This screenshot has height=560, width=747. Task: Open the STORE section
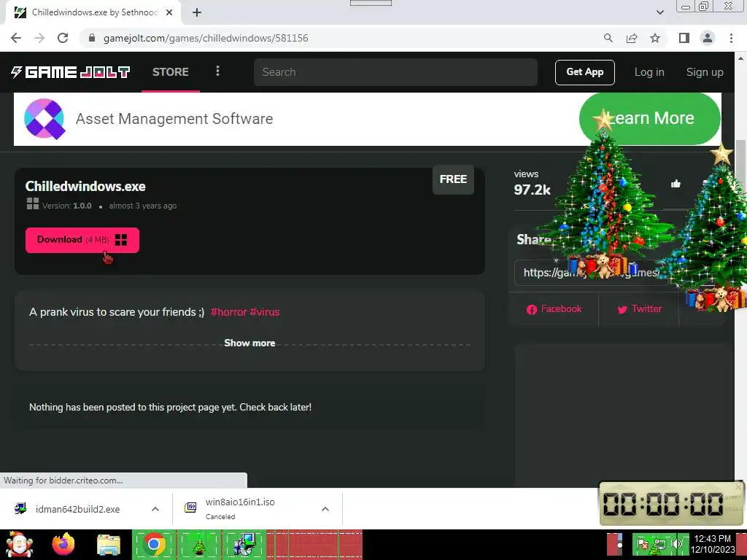tap(171, 72)
